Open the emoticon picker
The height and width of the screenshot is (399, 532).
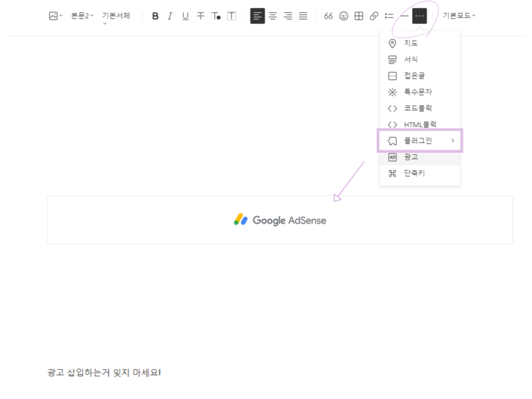point(344,16)
